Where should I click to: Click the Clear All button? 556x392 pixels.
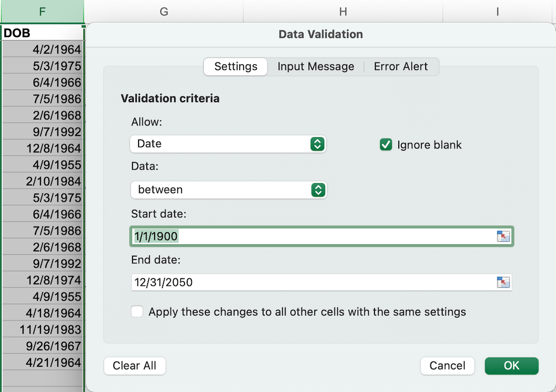coord(135,366)
